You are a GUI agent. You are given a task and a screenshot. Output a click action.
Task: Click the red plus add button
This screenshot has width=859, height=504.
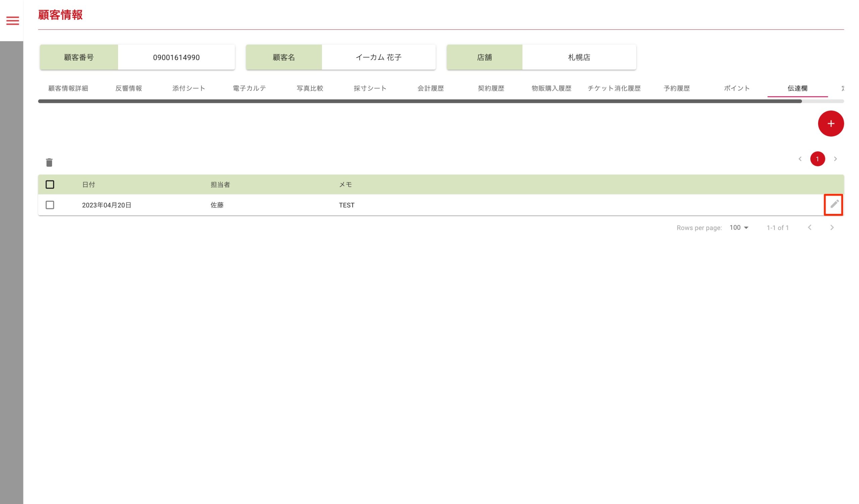point(830,124)
